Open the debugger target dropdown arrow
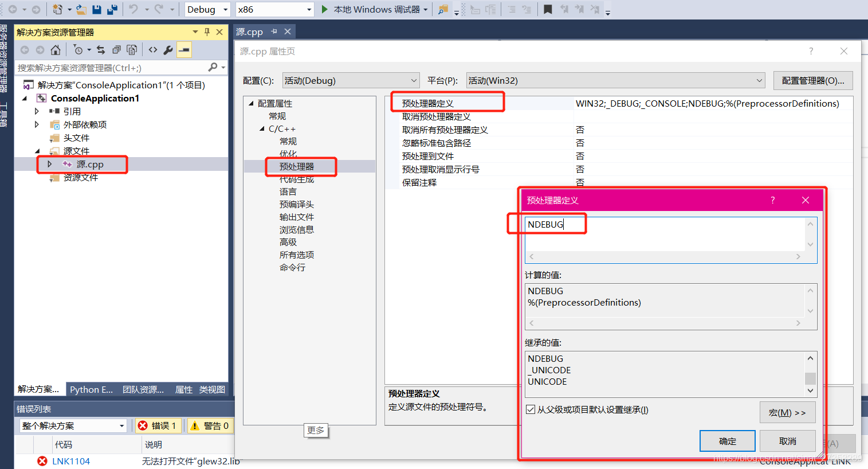Viewport: 868px width, 469px height. pyautogui.click(x=426, y=9)
